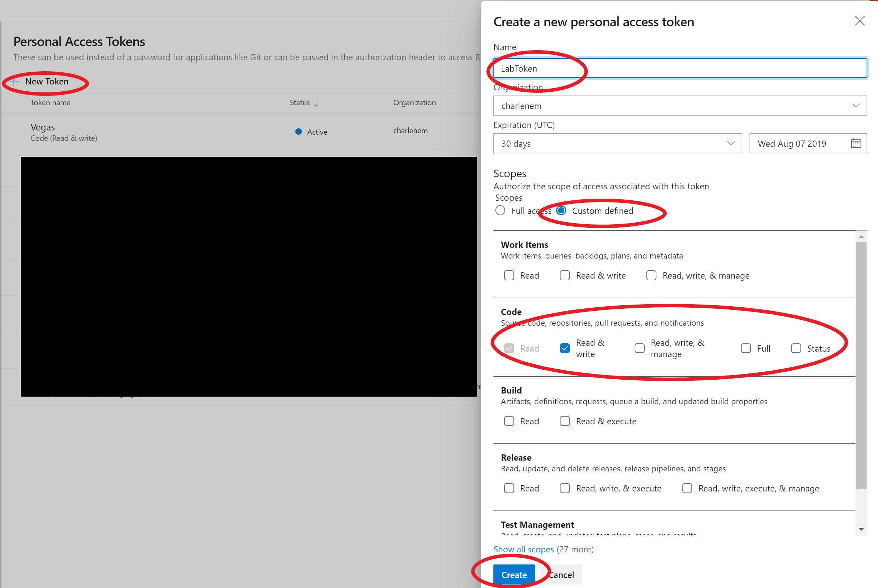Click the plus icon beside New Token
This screenshot has height=588, width=878.
pyautogui.click(x=14, y=82)
